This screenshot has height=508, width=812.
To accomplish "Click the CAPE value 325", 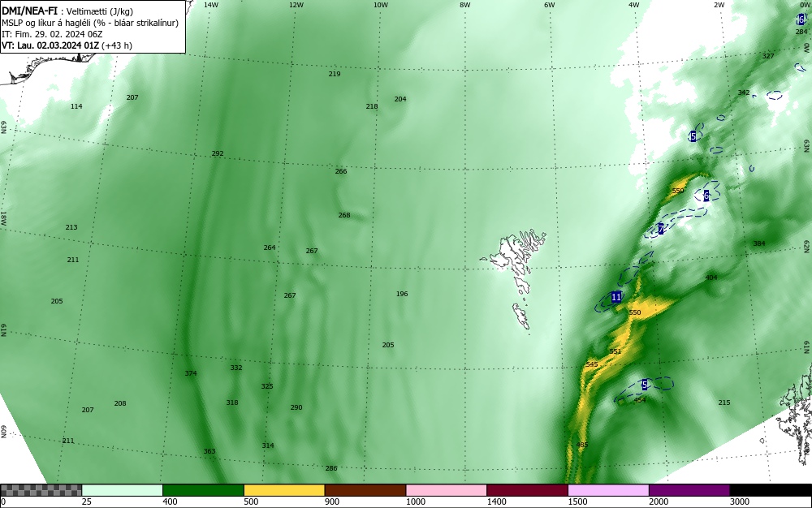I will [x=267, y=386].
